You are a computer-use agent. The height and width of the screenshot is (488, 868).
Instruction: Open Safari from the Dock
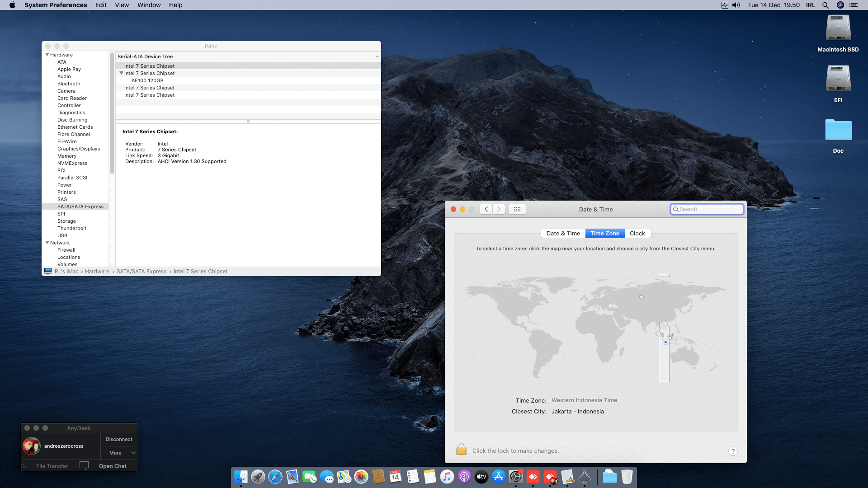pyautogui.click(x=275, y=477)
